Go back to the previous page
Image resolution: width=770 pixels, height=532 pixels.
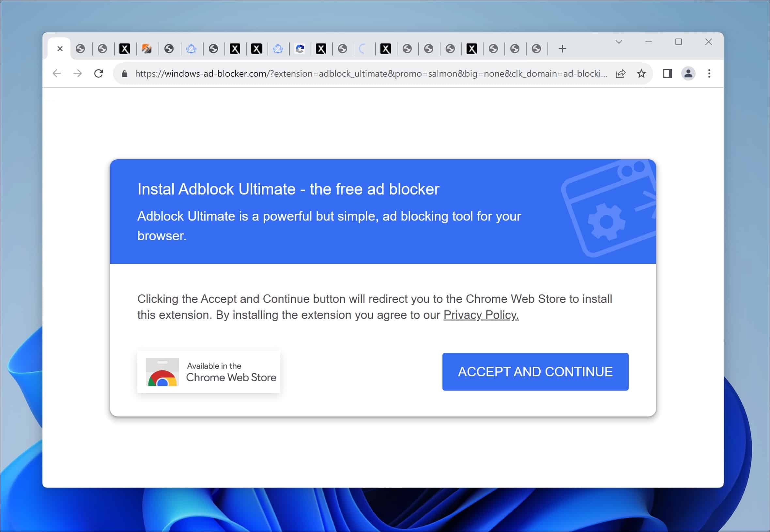(x=57, y=73)
